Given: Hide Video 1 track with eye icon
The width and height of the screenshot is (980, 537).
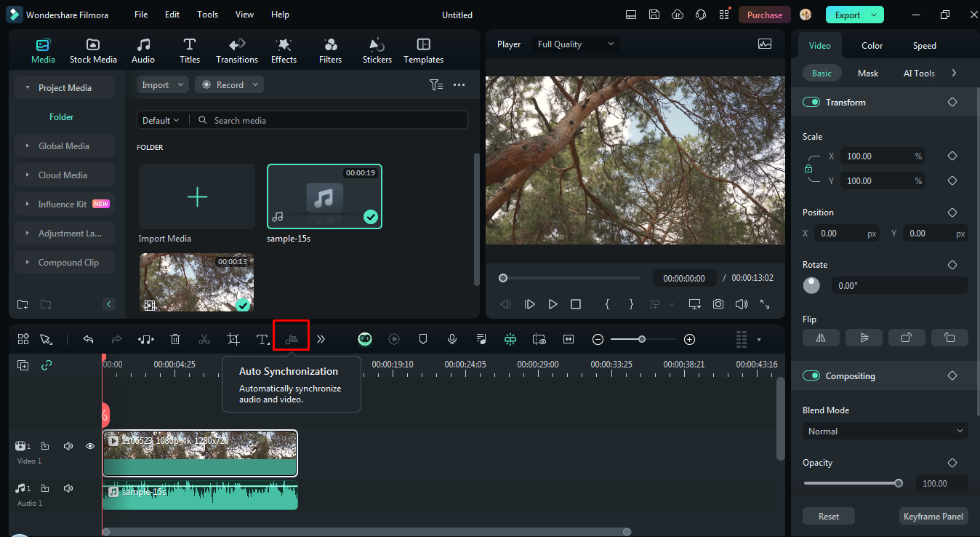Looking at the screenshot, I should coord(90,446).
